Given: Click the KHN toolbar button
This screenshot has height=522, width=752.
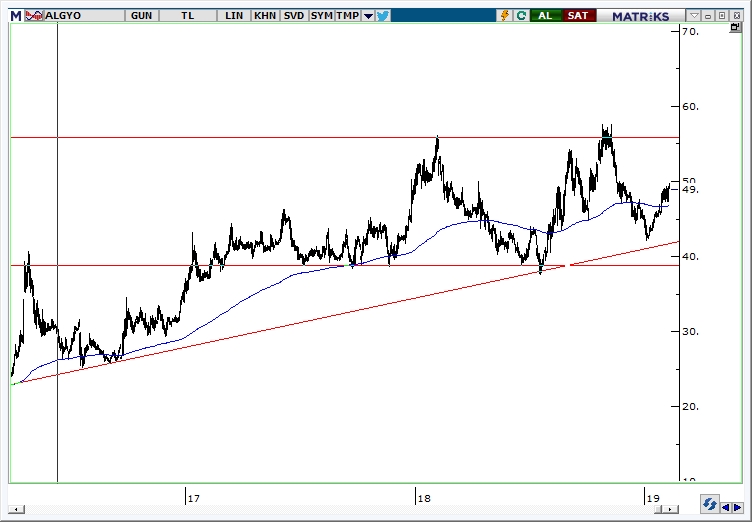Looking at the screenshot, I should pyautogui.click(x=265, y=16).
